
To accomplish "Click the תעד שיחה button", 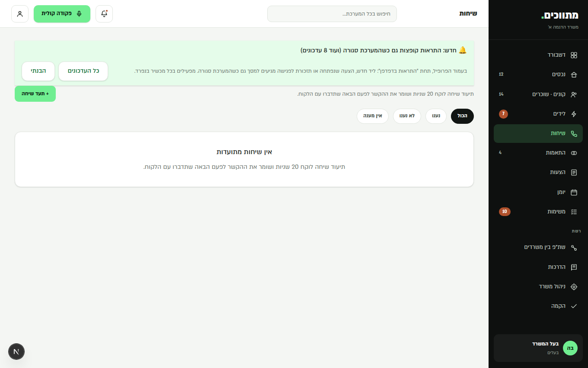I will 35,94.
